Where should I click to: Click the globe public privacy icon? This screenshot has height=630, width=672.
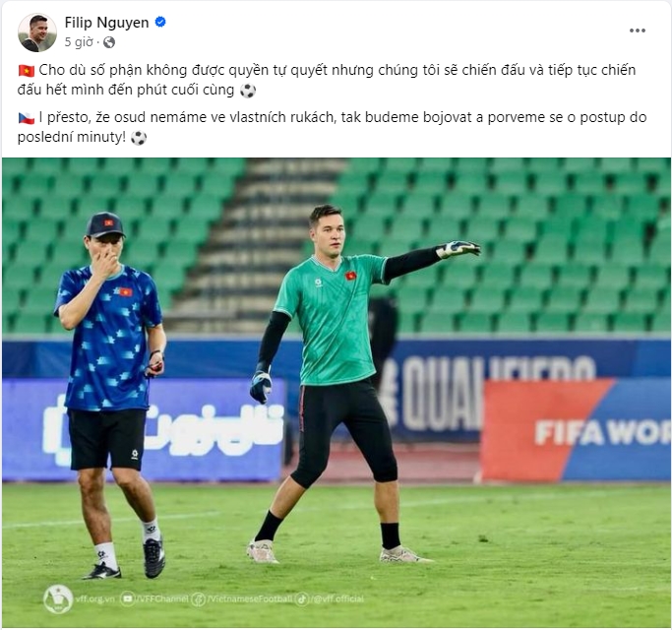[x=109, y=42]
